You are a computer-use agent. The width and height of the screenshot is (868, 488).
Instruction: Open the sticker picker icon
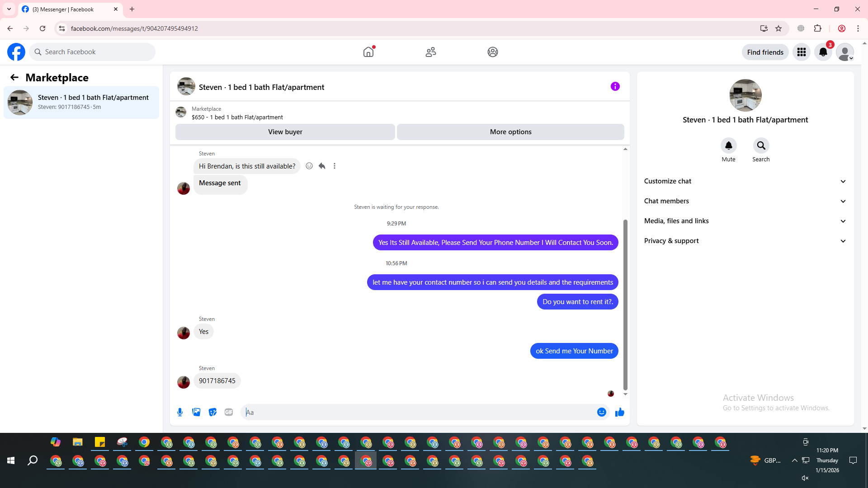click(212, 412)
